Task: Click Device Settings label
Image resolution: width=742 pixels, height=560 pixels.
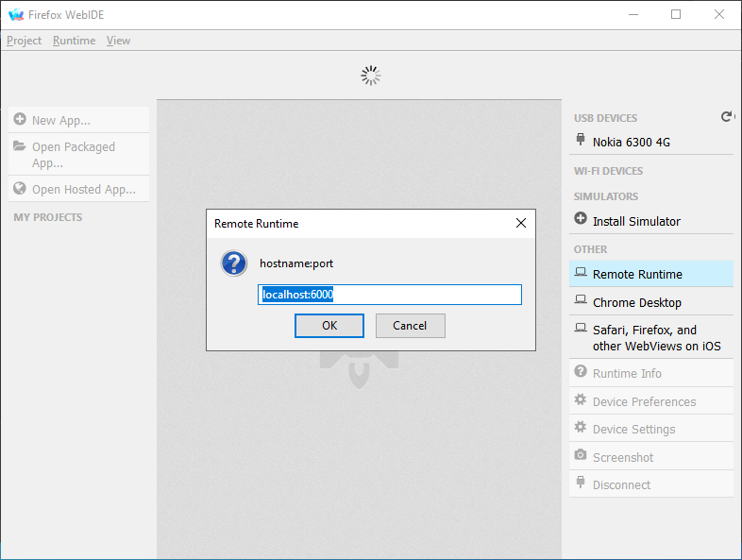Action: point(633,430)
